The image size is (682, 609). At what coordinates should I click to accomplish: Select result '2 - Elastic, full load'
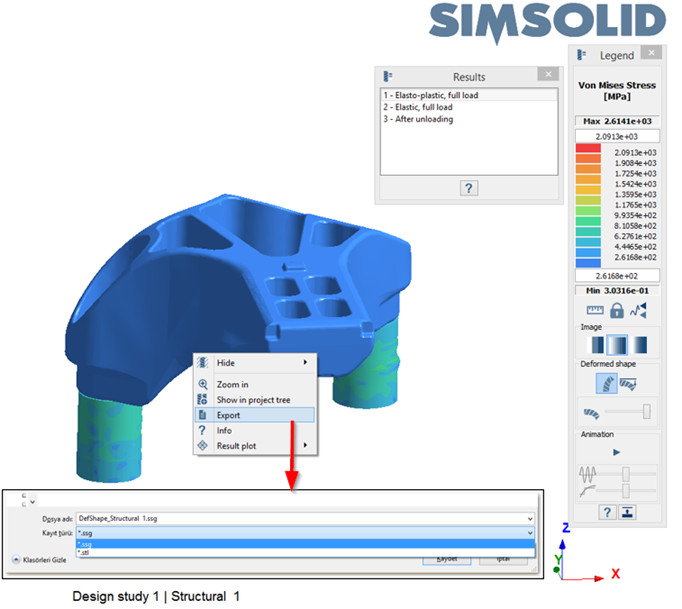469,107
